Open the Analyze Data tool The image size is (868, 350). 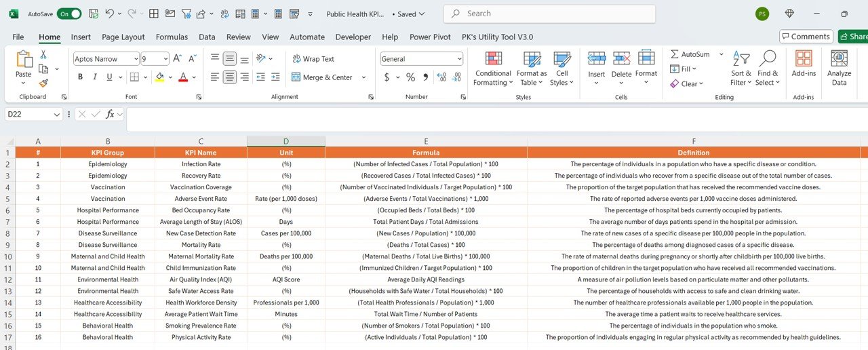point(840,69)
